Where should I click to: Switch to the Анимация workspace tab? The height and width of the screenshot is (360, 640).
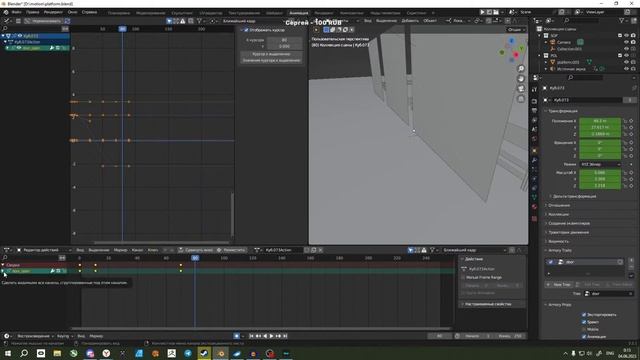coord(299,13)
